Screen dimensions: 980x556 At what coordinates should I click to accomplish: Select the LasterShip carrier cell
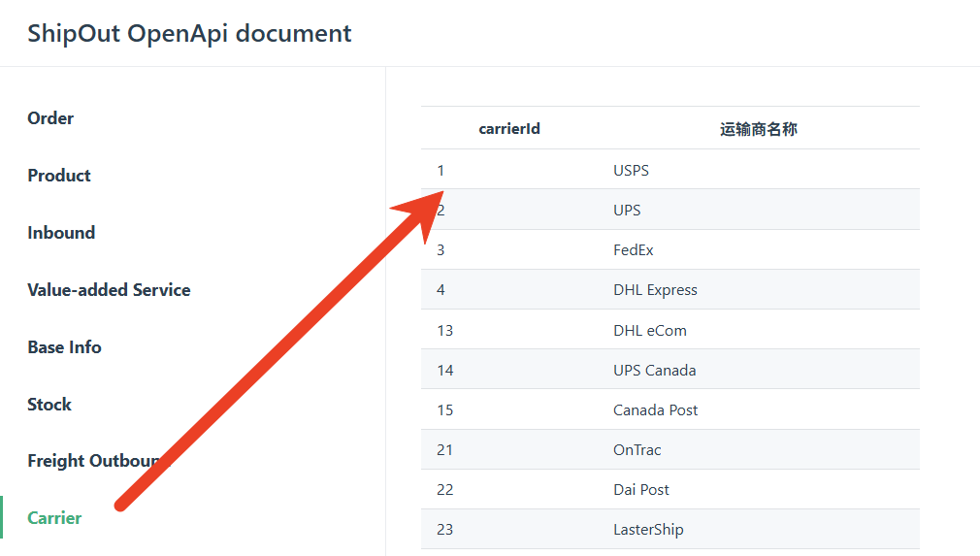648,530
